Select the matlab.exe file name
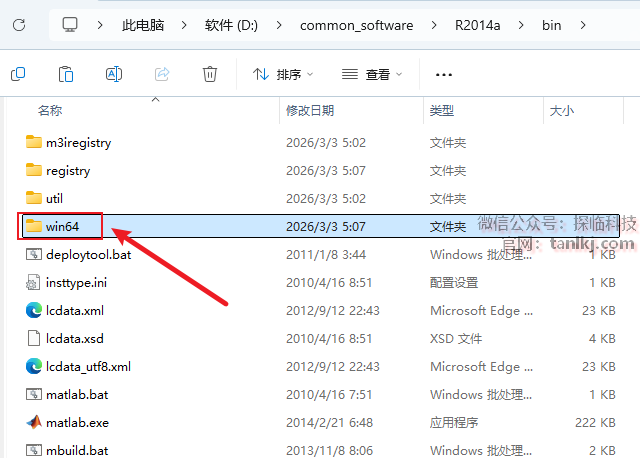640x458 pixels. (x=77, y=422)
